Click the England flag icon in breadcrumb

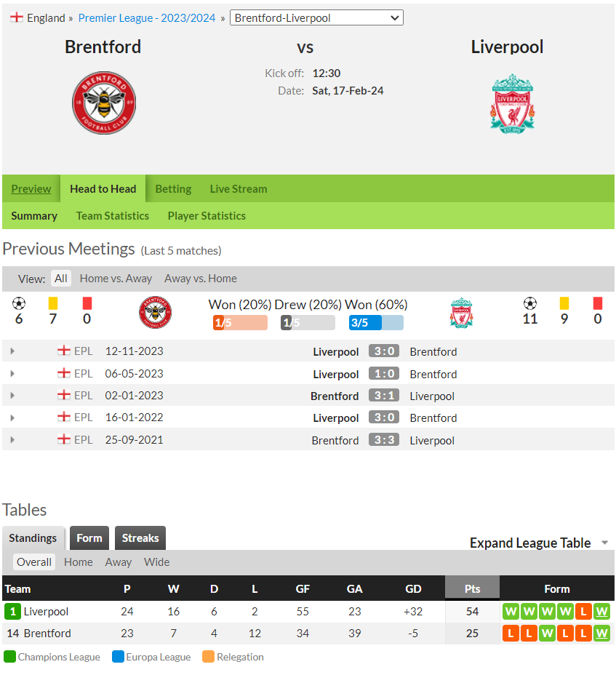click(17, 17)
